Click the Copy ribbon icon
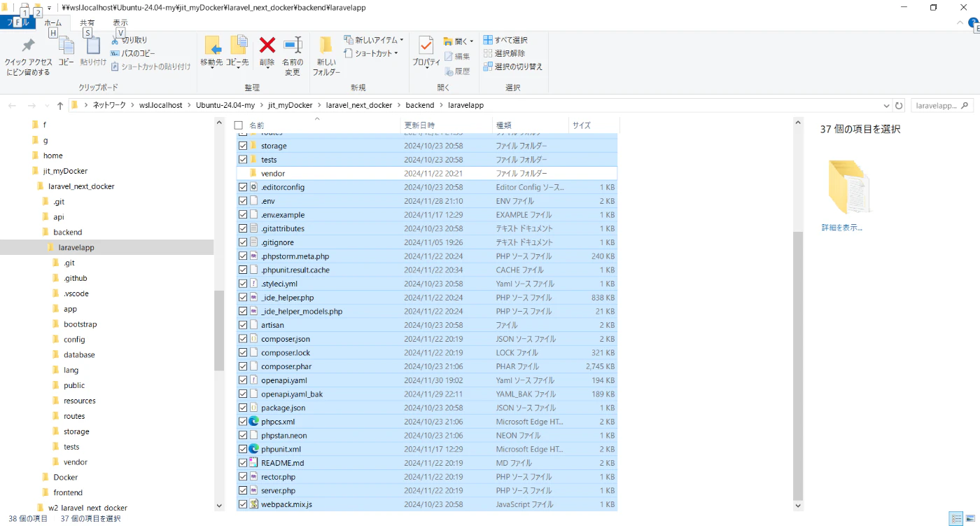The height and width of the screenshot is (526, 980). [66, 46]
